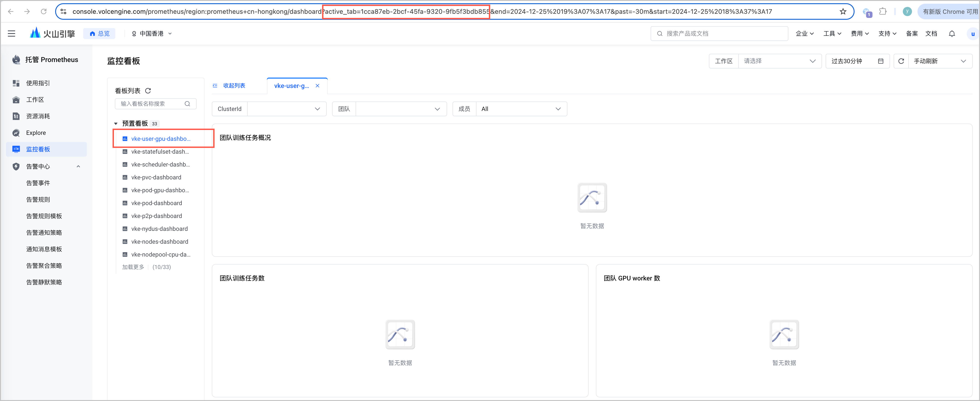The width and height of the screenshot is (980, 401).
Task: Open the 过去30分钟 time range picker
Action: [x=857, y=61]
